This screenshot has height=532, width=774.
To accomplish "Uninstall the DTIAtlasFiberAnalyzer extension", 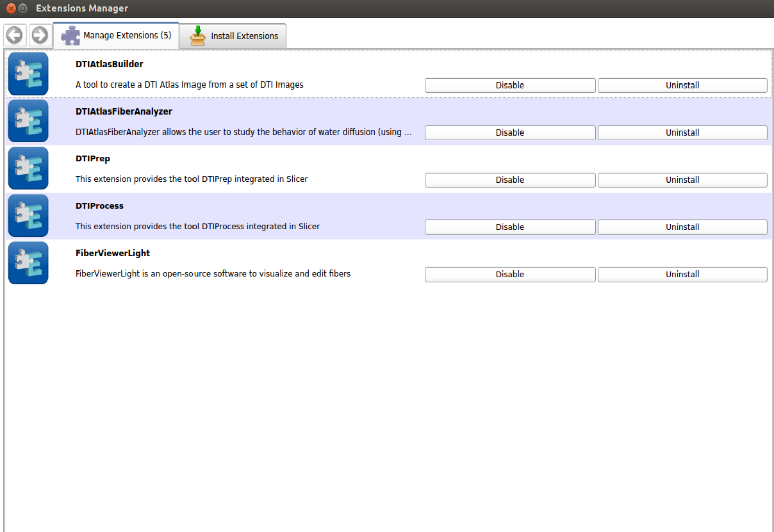I will click(682, 133).
